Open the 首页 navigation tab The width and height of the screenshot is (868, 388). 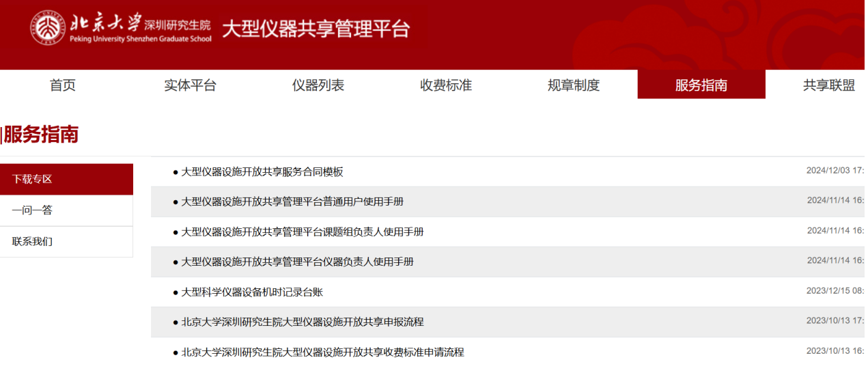[x=63, y=85]
